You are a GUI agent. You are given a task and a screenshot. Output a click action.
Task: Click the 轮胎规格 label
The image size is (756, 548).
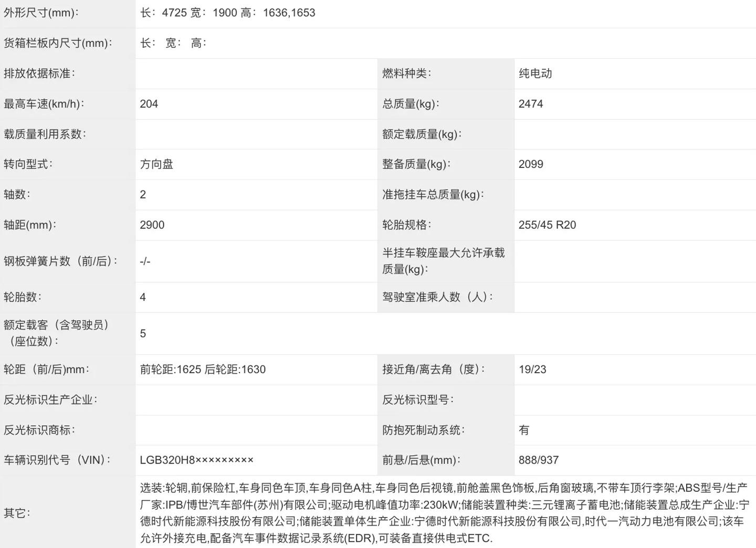coord(407,225)
